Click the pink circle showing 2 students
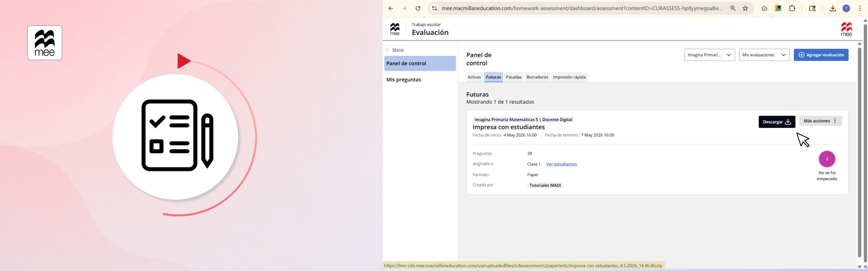This screenshot has height=271, width=868. tap(827, 159)
